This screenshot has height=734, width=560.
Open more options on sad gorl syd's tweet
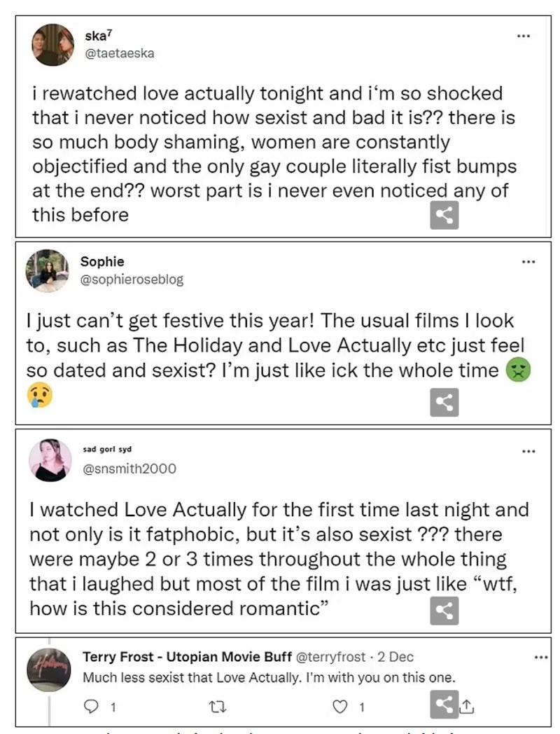click(x=528, y=451)
